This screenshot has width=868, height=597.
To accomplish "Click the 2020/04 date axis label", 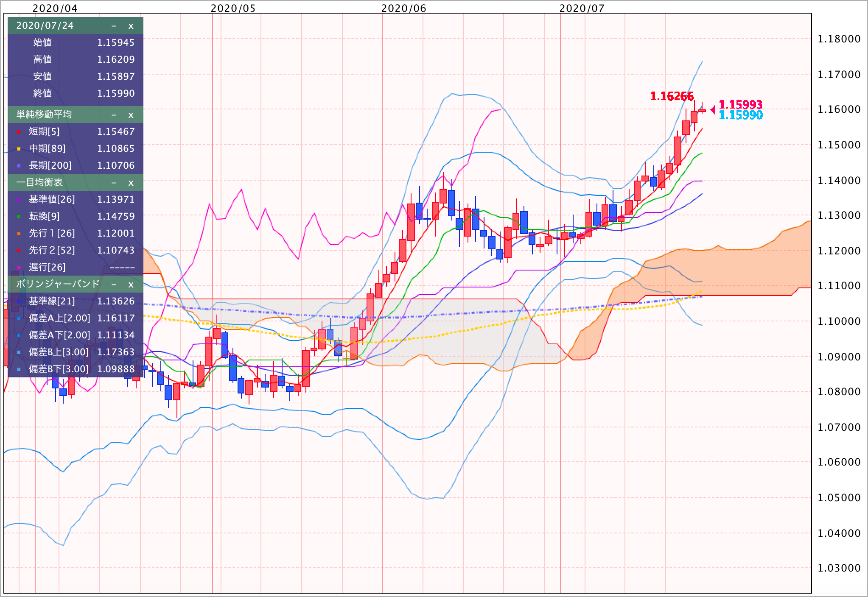I will point(55,8).
